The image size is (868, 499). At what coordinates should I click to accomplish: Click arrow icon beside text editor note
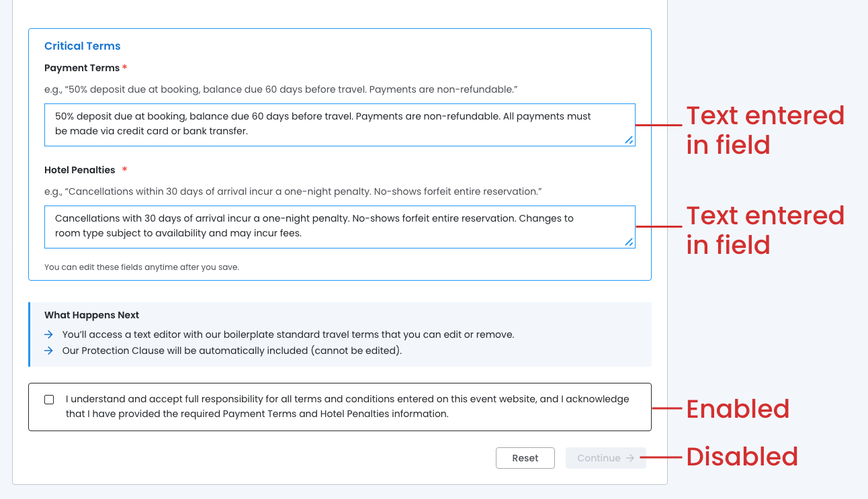coord(48,334)
